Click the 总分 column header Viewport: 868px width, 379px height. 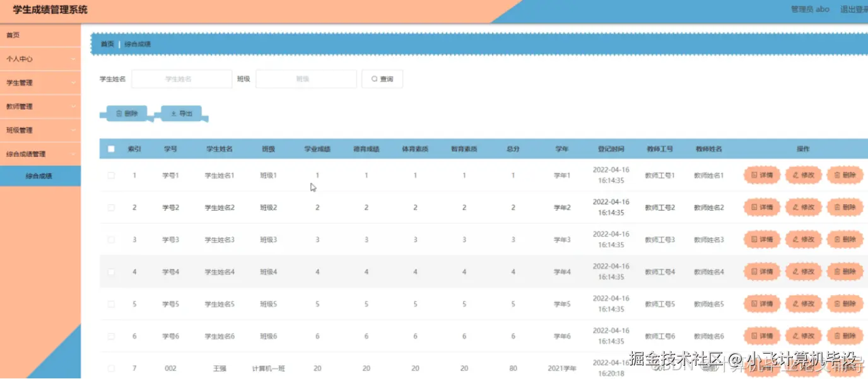point(513,149)
